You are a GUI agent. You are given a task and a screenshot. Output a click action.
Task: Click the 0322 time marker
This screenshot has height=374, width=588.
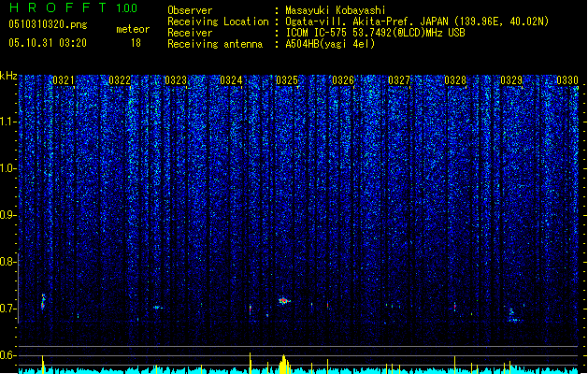coord(120,80)
